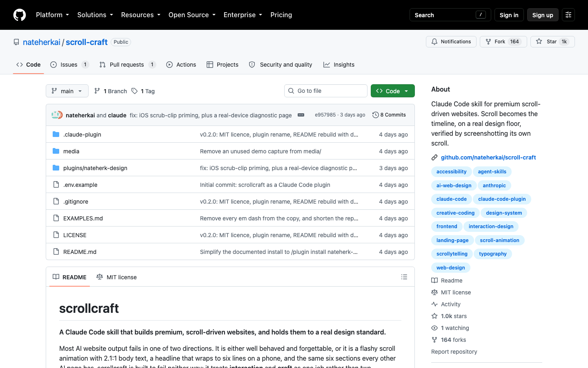The height and width of the screenshot is (368, 588).
Task: Star the repository
Action: pyautogui.click(x=552, y=42)
